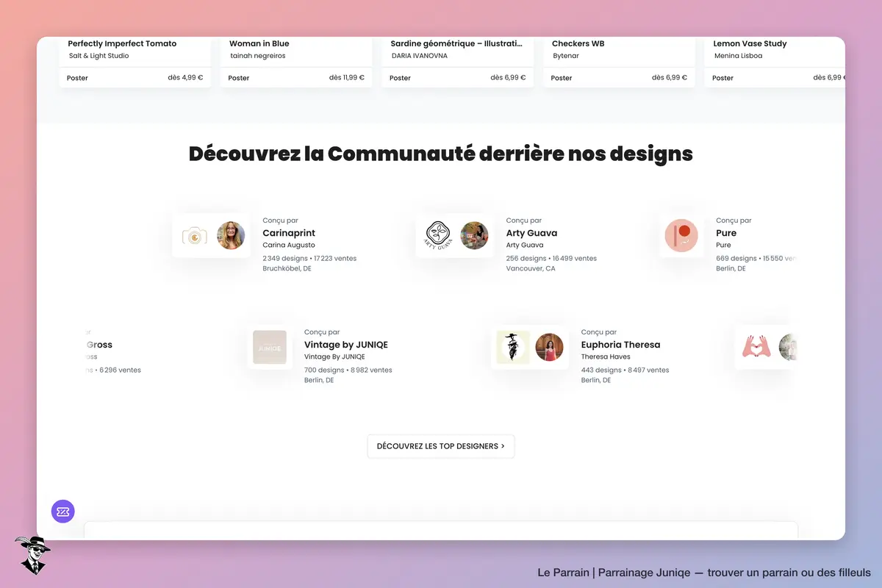Click Theresa Haves' profile photo
This screenshot has width=882, height=588.
pyautogui.click(x=549, y=347)
